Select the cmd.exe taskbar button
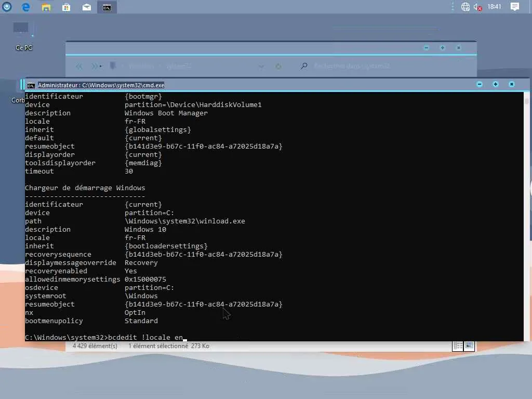The width and height of the screenshot is (532, 399). [107, 7]
